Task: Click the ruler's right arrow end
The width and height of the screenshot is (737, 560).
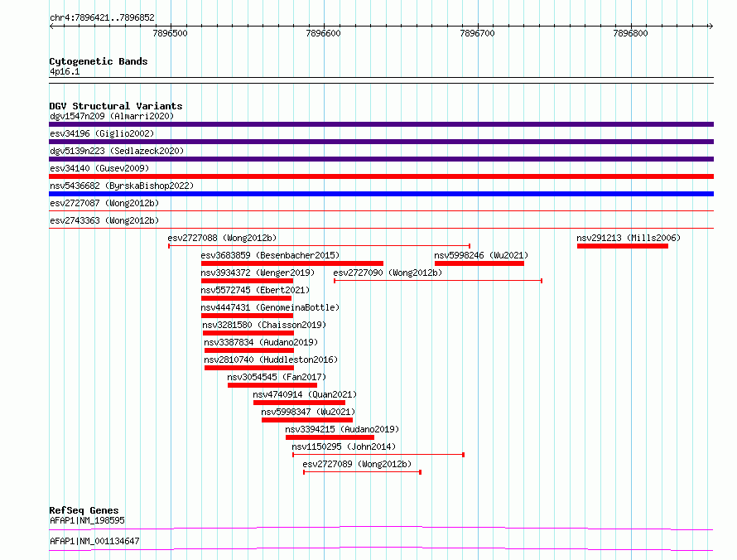Action: coord(711,26)
